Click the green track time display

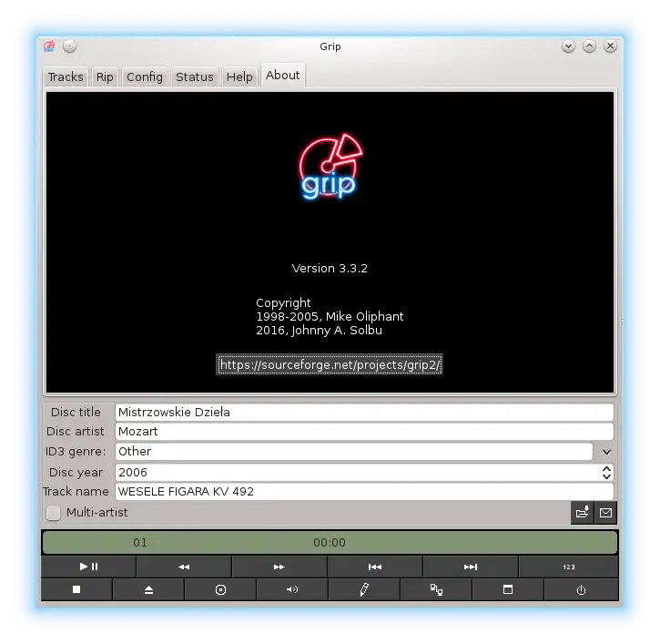[330, 543]
